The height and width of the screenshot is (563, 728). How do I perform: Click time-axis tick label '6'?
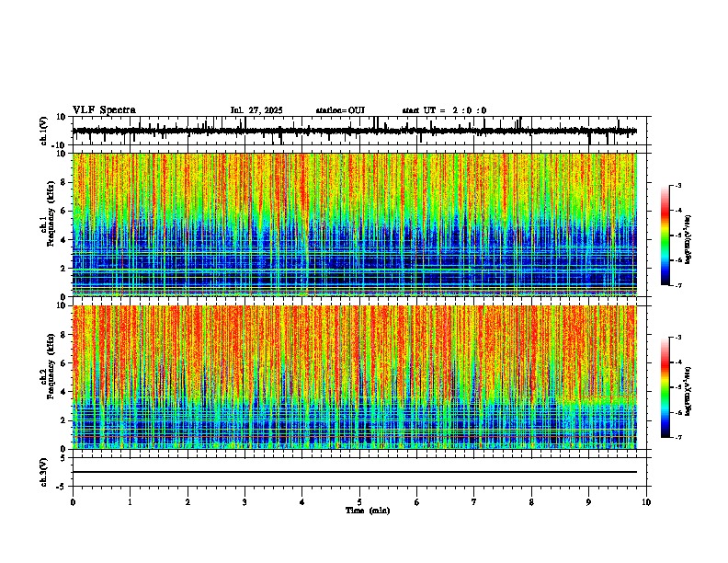[x=417, y=502]
